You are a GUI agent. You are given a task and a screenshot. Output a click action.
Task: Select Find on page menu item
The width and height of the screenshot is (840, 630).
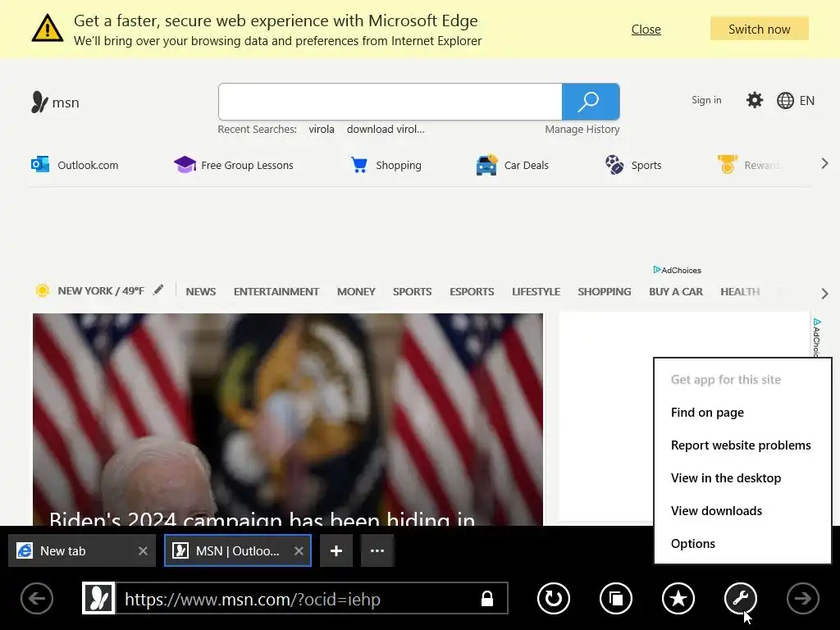pyautogui.click(x=742, y=413)
